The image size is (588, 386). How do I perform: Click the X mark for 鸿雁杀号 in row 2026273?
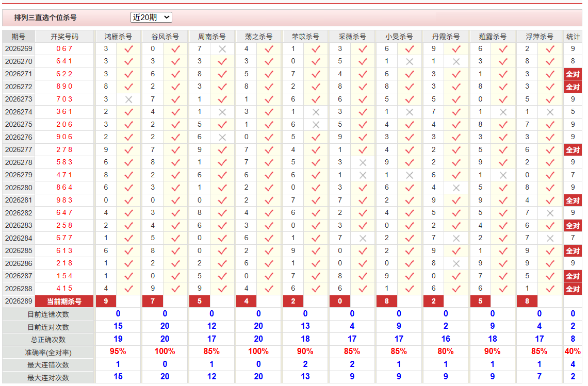[x=128, y=99]
